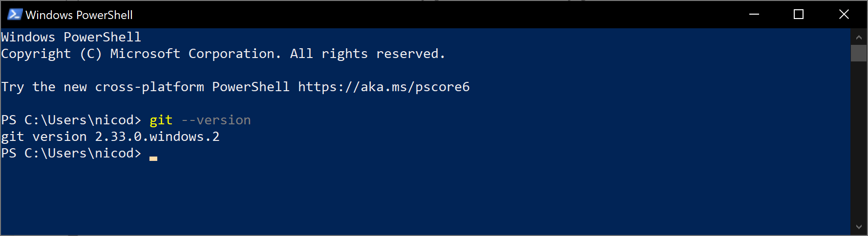
Task: Click the empty scrollbar track below thumb
Action: coord(859,140)
